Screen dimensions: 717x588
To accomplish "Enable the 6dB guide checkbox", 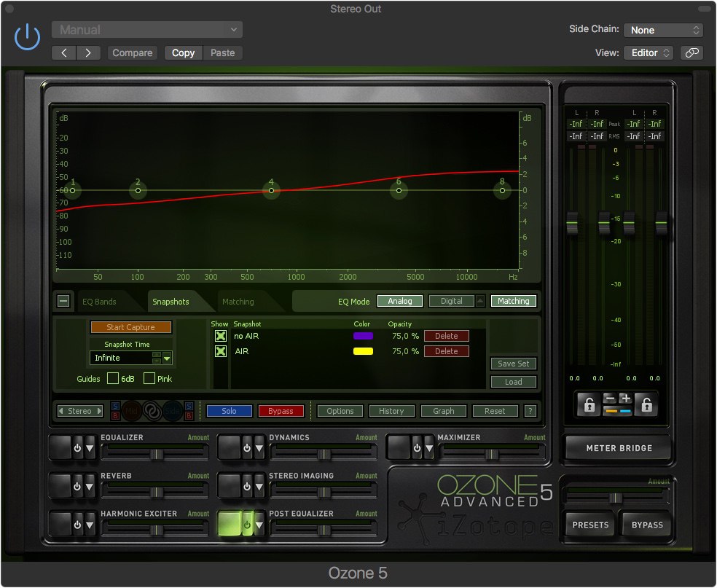I will click(x=113, y=378).
